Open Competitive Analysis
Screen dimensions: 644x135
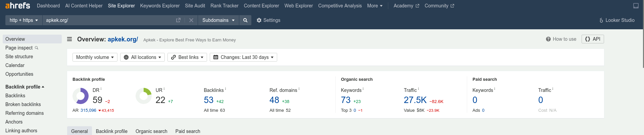[340, 6]
